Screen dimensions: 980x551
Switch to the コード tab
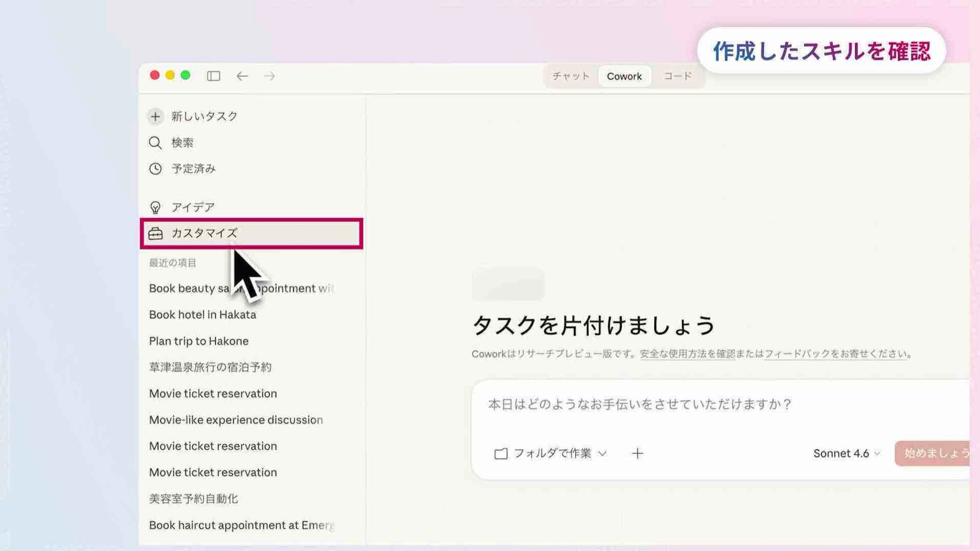click(678, 76)
